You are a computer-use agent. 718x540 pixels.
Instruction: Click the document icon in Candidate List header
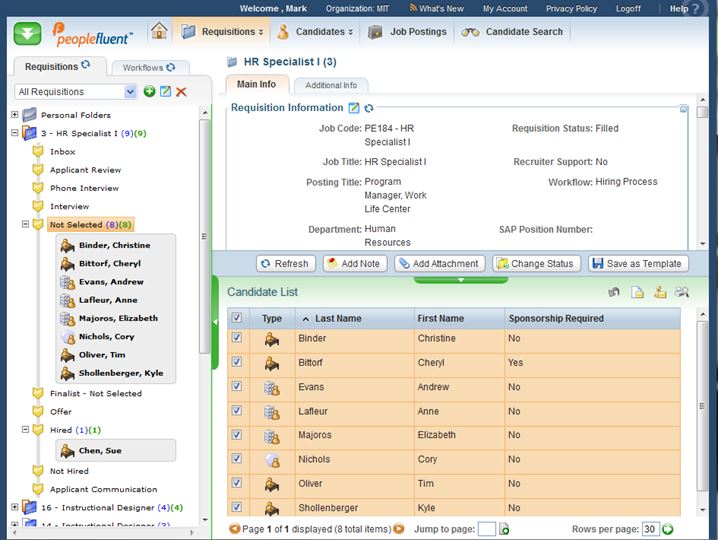(638, 292)
